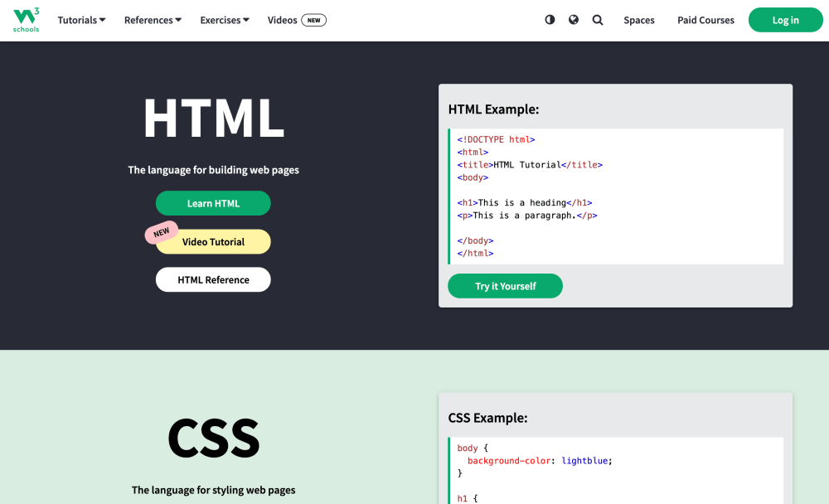Viewport: 829px width, 504px height.
Task: Open the language globe icon
Action: click(574, 19)
